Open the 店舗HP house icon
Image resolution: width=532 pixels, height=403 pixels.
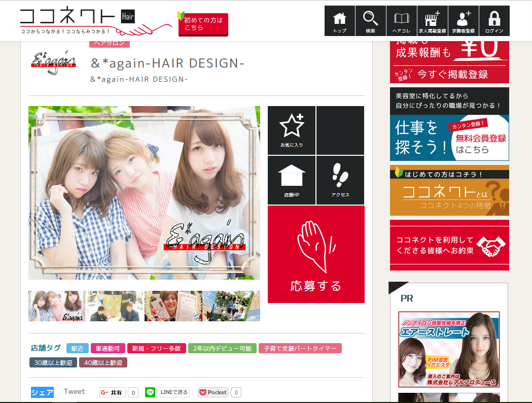coord(292,180)
